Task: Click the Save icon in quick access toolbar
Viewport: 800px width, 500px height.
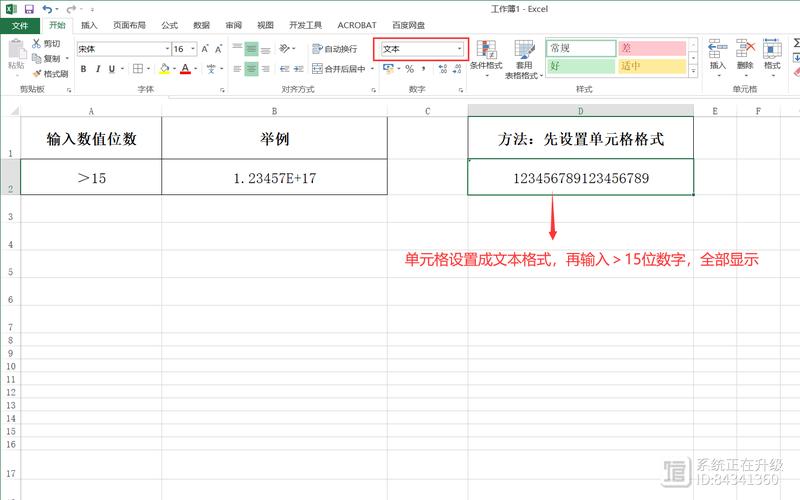Action: [x=29, y=9]
